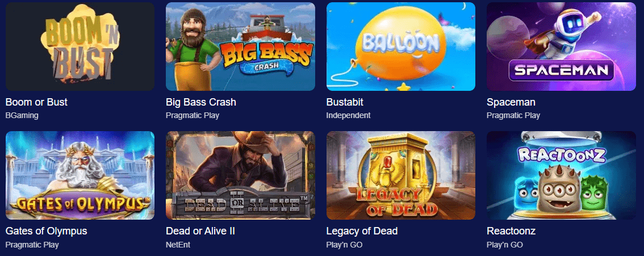Click Play'n GO label under Reactoonz
Screen dimensions: 644x256
pos(505,245)
